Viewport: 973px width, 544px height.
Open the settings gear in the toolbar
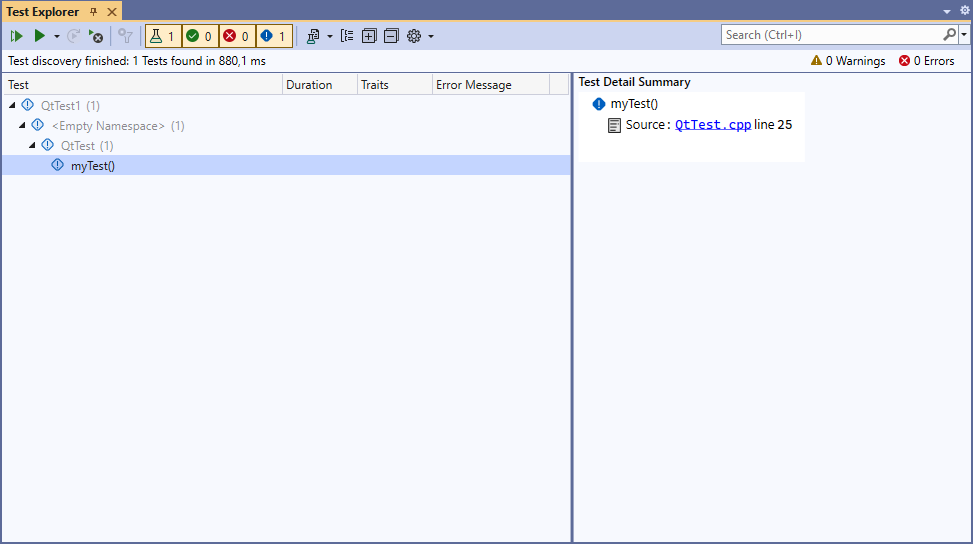point(414,36)
